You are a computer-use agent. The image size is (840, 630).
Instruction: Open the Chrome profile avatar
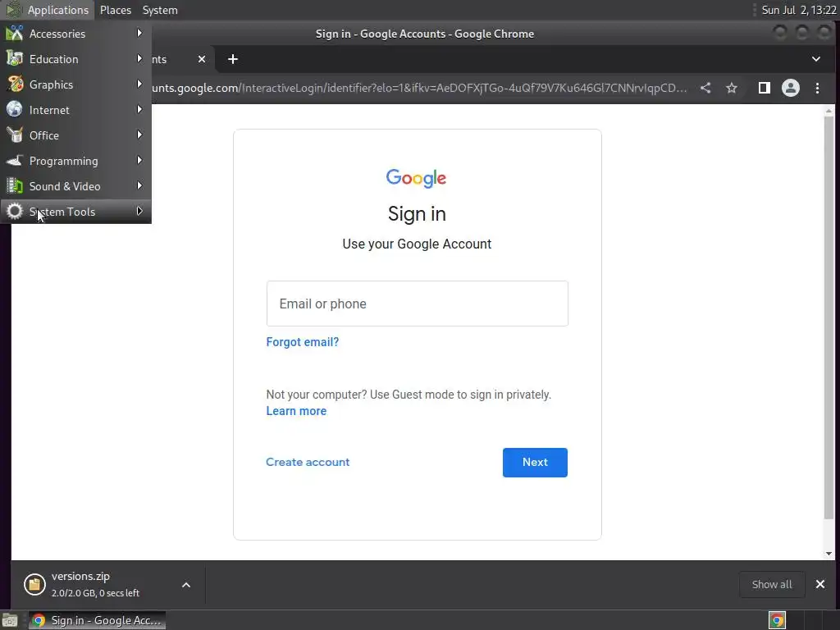pyautogui.click(x=790, y=88)
